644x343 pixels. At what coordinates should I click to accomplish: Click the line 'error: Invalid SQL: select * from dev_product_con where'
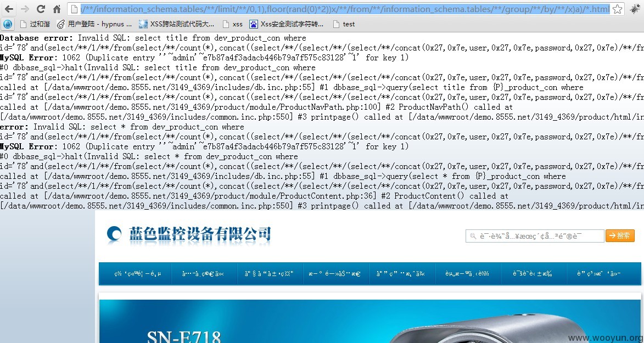(122, 127)
